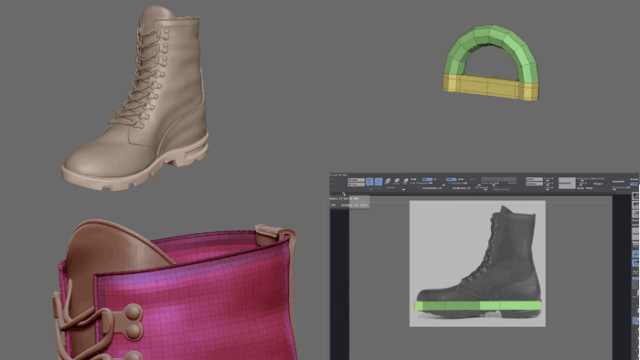The width and height of the screenshot is (640, 360).
Task: Enable the Mrgb paint mode
Action: (413, 179)
